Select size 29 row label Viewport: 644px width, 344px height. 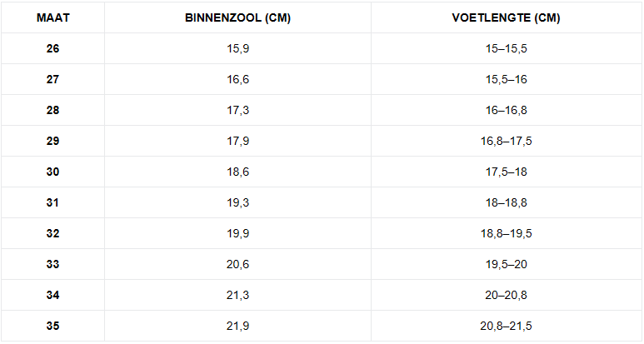click(53, 142)
